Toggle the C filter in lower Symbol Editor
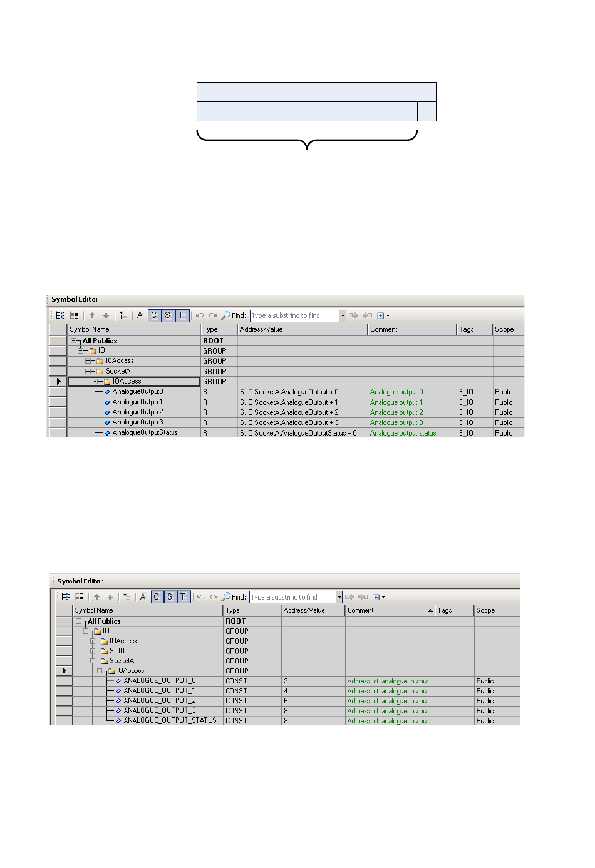 click(157, 597)
